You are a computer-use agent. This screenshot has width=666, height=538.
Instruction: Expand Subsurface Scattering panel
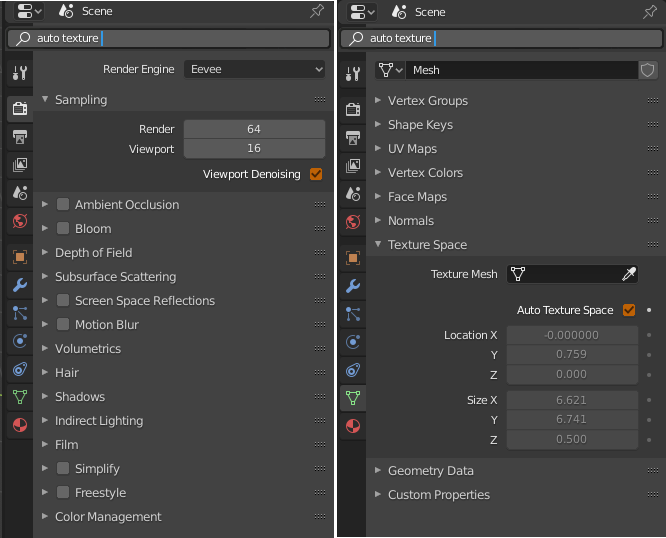[x=183, y=276]
